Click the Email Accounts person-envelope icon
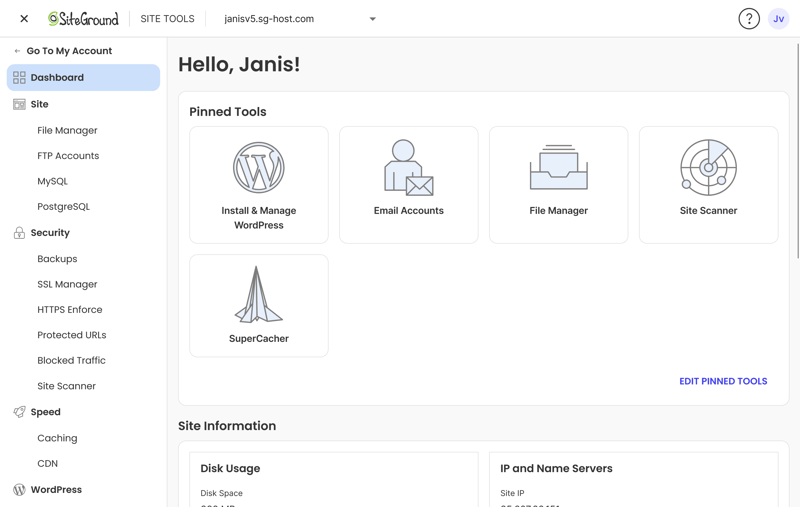The width and height of the screenshot is (800, 507). pos(409,167)
